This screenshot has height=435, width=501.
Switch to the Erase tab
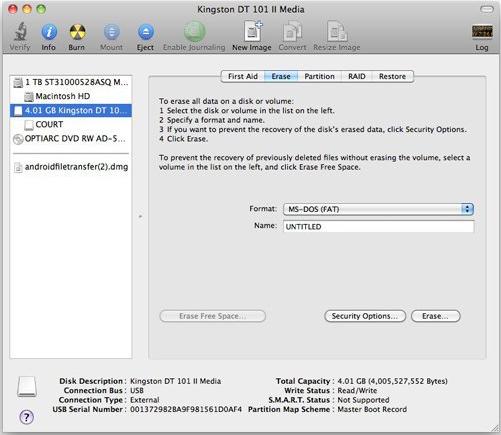[281, 76]
